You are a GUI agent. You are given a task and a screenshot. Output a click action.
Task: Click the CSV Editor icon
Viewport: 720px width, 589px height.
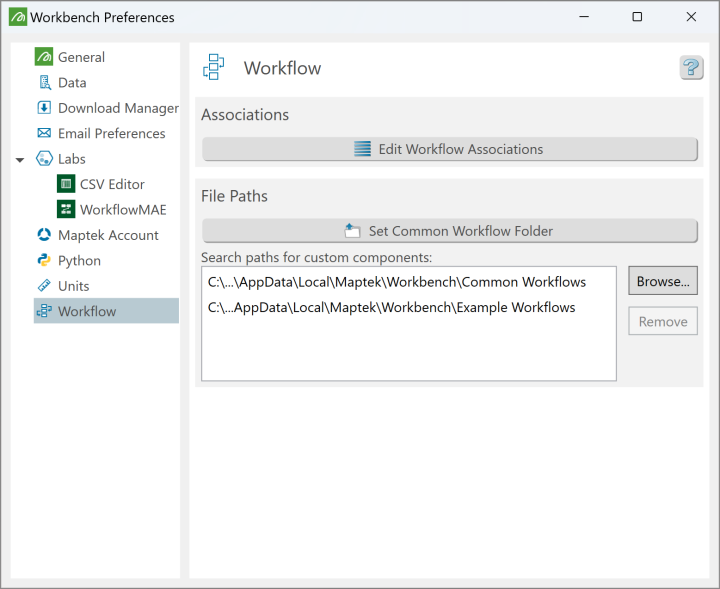click(x=66, y=184)
